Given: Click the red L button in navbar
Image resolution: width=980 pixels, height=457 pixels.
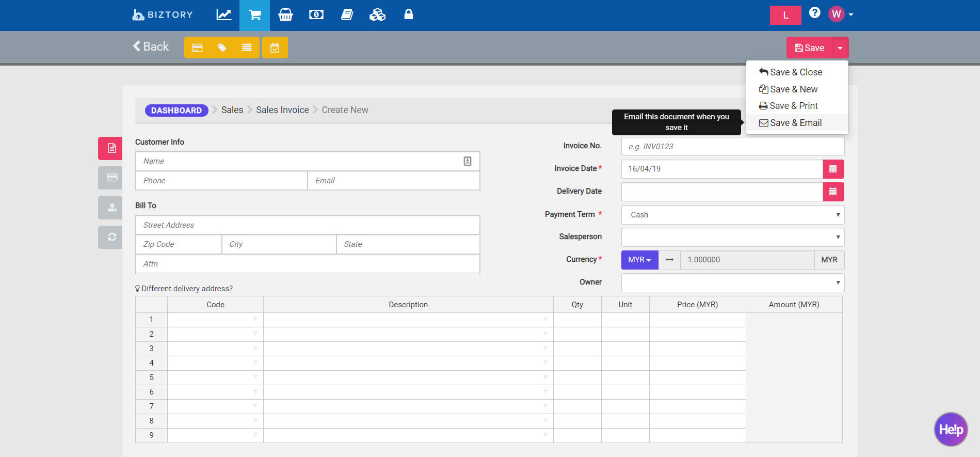Looking at the screenshot, I should (785, 15).
